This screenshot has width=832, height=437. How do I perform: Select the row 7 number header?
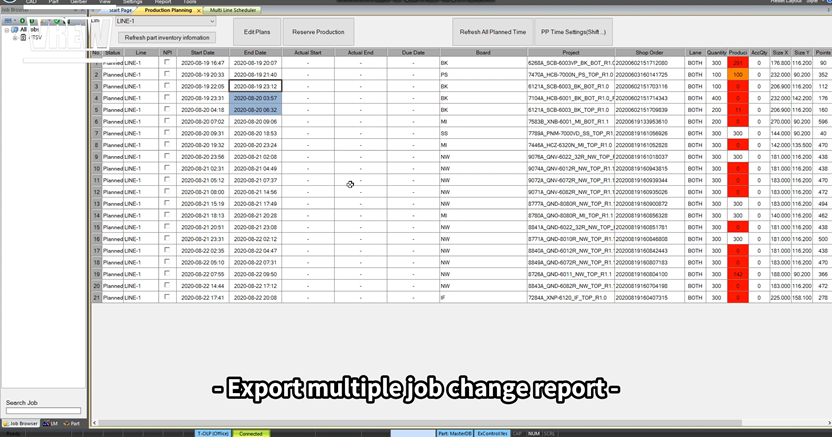point(97,133)
